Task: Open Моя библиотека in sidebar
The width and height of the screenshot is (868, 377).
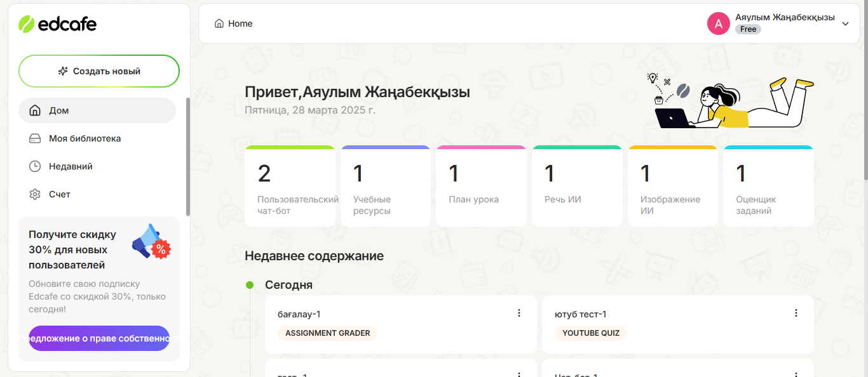Action: point(97,138)
